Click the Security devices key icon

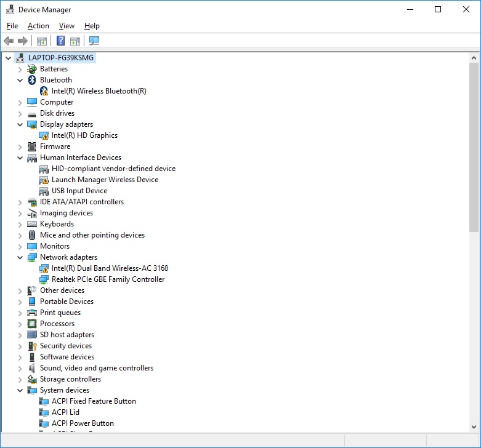pos(33,346)
